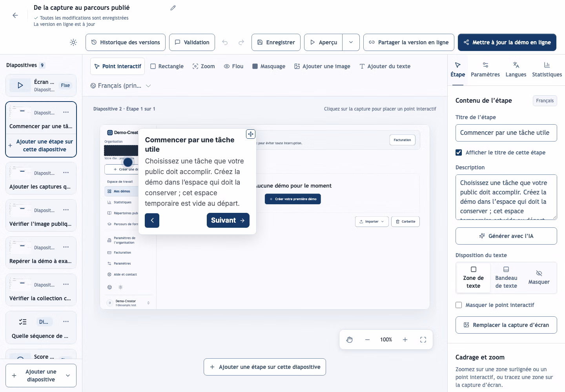Click the redo arrow icon
The image size is (565, 392).
pos(241,42)
